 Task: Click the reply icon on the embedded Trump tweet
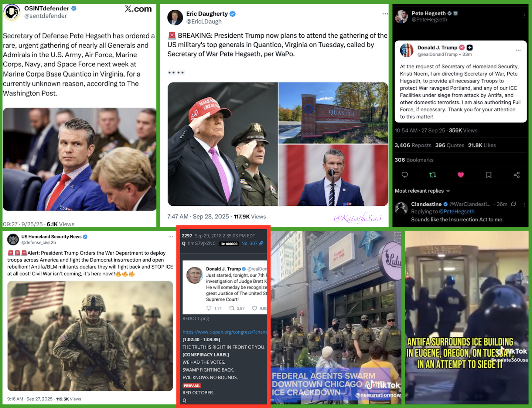[209, 308]
